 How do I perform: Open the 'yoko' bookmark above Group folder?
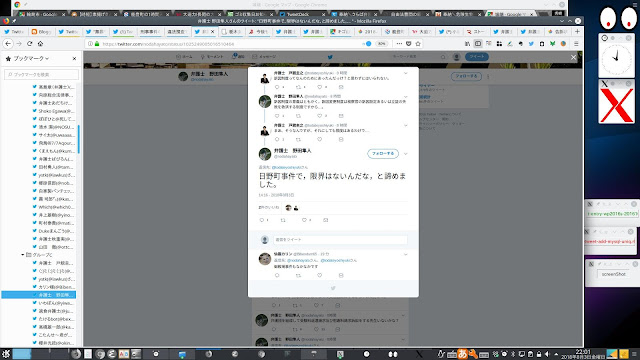point(53,175)
